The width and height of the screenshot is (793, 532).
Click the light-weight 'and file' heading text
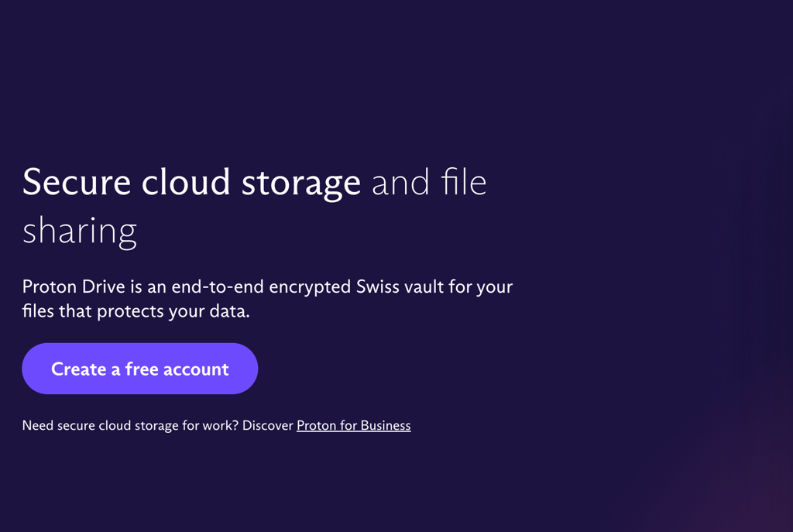[x=429, y=183]
